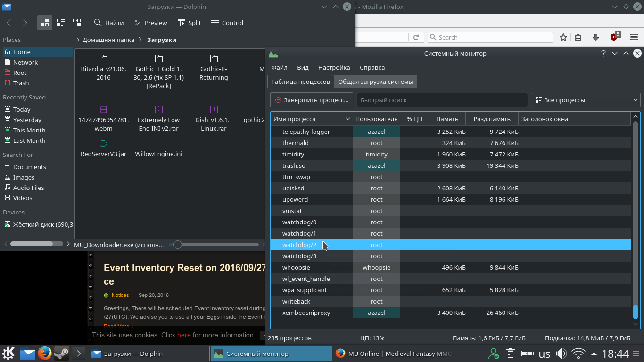This screenshot has width=644, height=362.
Task: Show files saved This Month
Action: click(38, 130)
